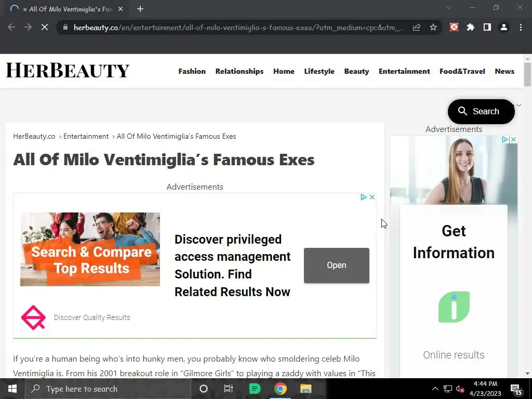Image resolution: width=532 pixels, height=399 pixels.
Task: Toggle the Chrome side panel icon
Action: [487, 27]
